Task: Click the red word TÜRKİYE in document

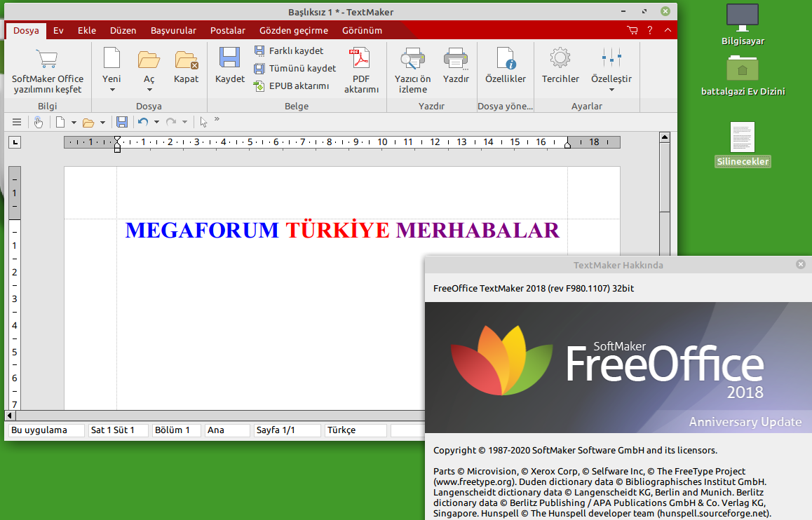Action: coord(338,231)
